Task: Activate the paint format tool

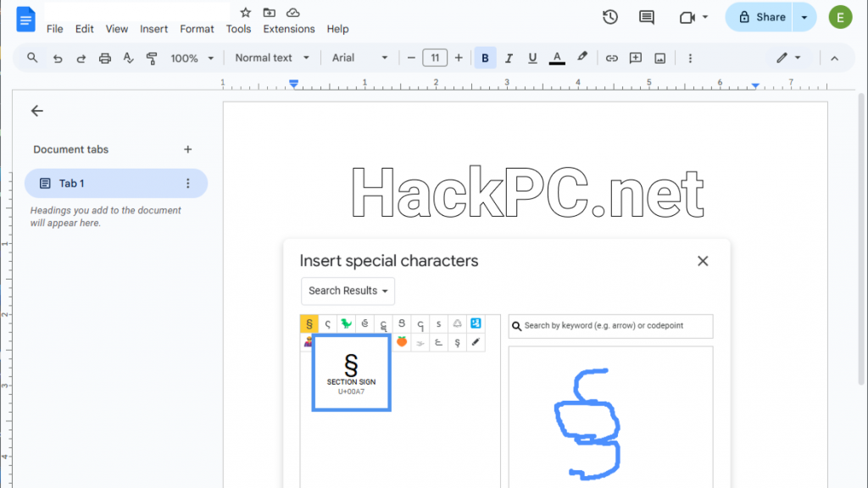Action: coord(152,58)
